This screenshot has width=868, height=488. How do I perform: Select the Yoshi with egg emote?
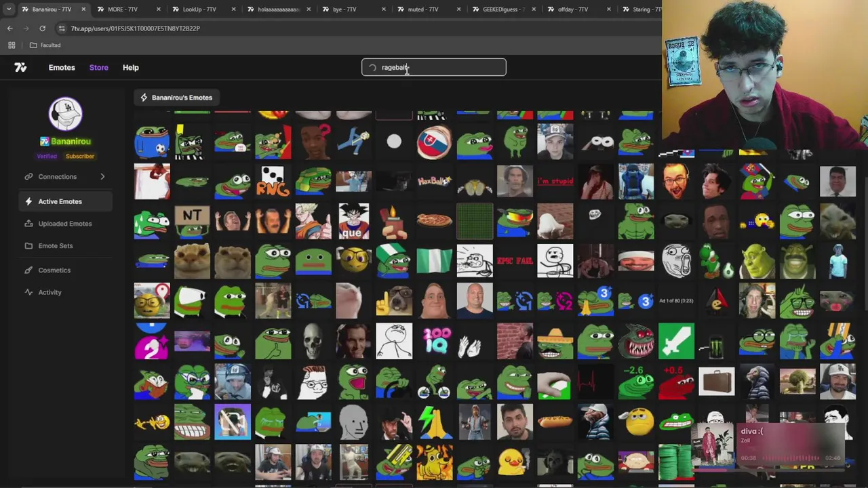coord(717,261)
